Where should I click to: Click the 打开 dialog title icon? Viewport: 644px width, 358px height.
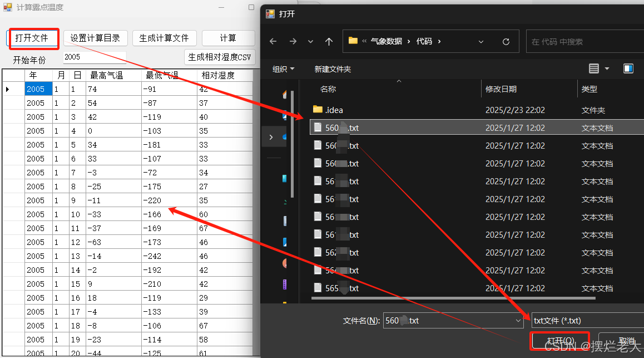click(x=270, y=14)
